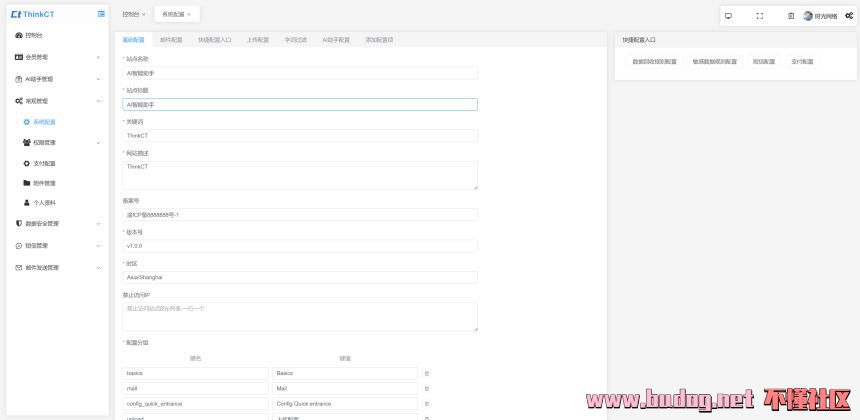The width and height of the screenshot is (860, 420).
Task: Open the 邮件发送管理 envelope menu
Action: point(58,268)
